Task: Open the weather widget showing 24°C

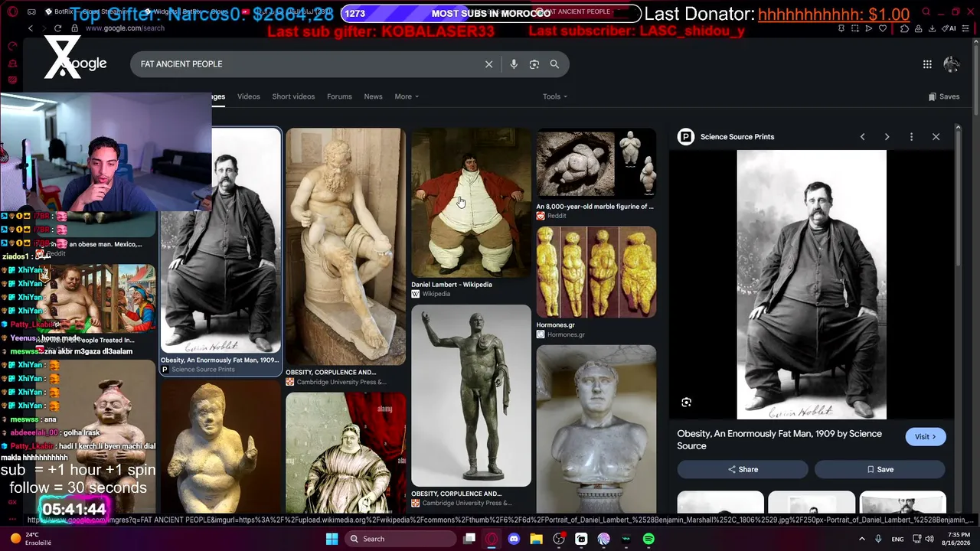Action: (x=31, y=539)
